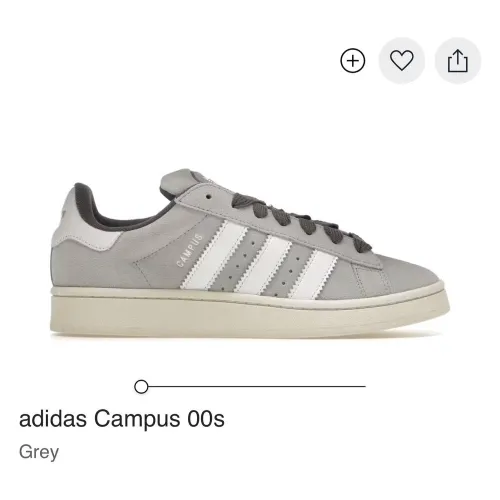This screenshot has width=500, height=500.
Task: Tap the grey sneaker product image
Action: click(x=250, y=253)
